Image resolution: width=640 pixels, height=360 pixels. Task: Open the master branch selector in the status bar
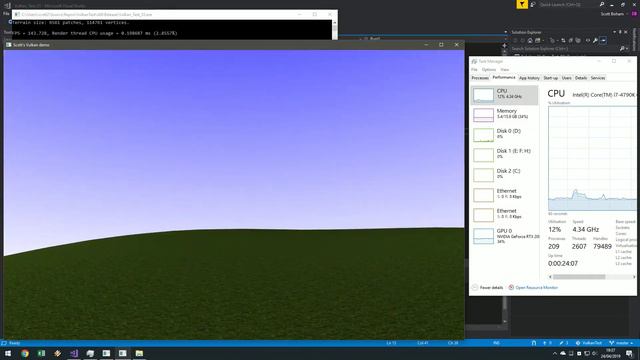point(621,343)
